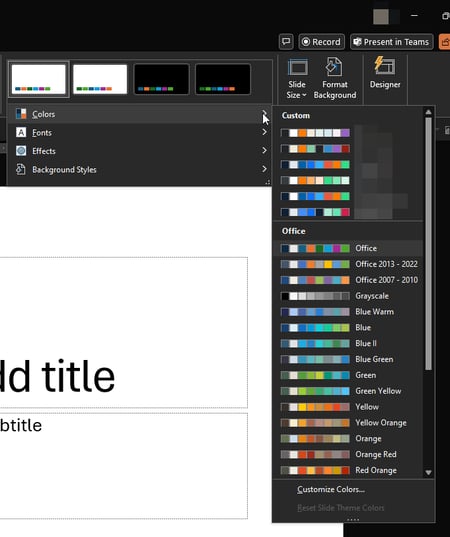Expand the Effects submenu arrow
Screen dimensions: 450x537
(x=264, y=150)
